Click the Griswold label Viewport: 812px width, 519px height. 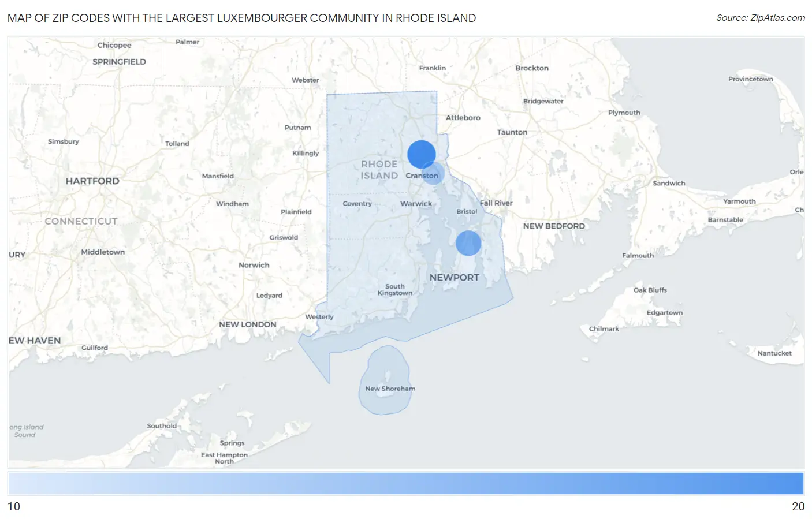284,238
